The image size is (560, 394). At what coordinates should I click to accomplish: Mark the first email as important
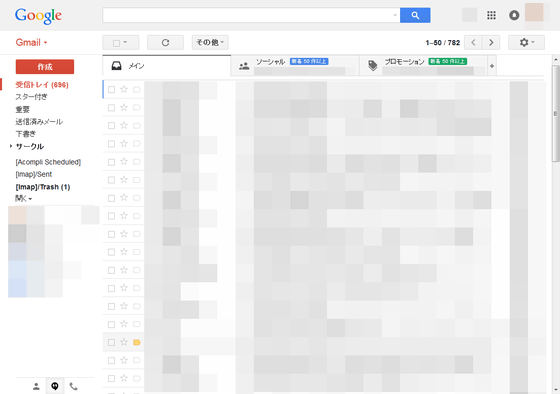click(137, 89)
